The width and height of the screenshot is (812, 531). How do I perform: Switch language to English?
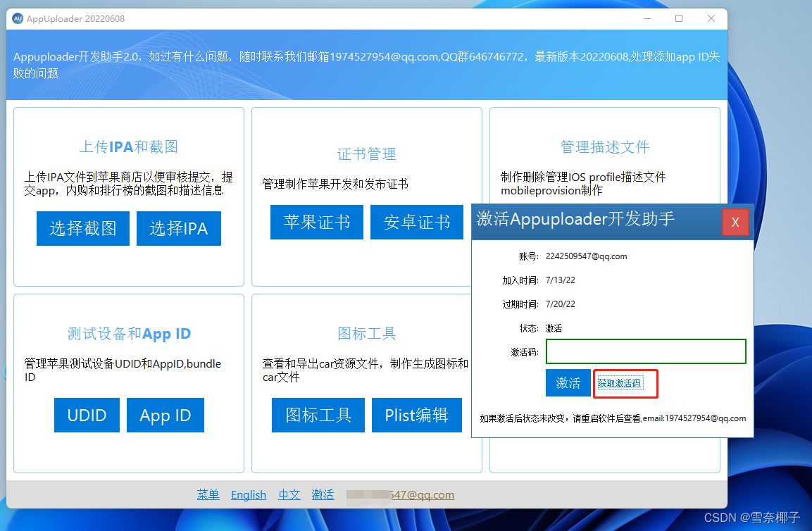point(249,495)
